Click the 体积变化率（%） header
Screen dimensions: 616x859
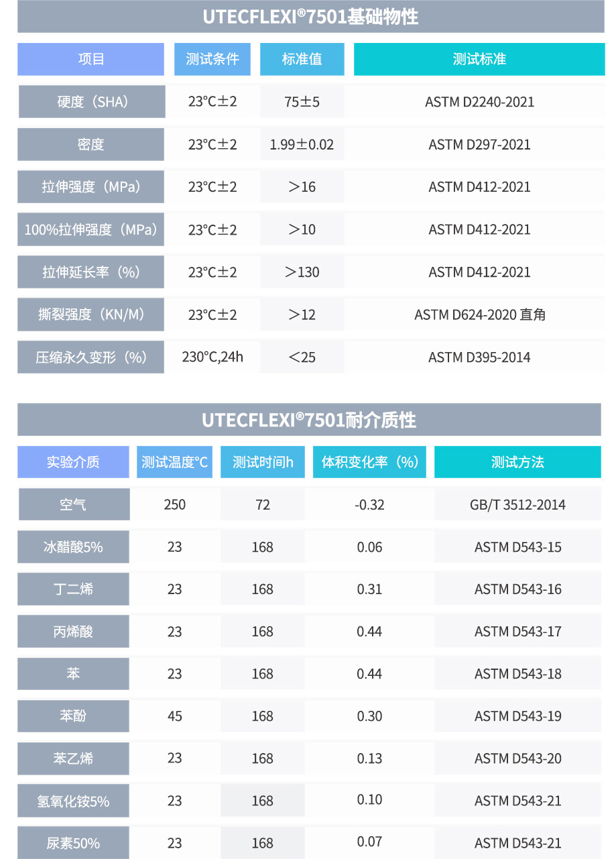369,462
